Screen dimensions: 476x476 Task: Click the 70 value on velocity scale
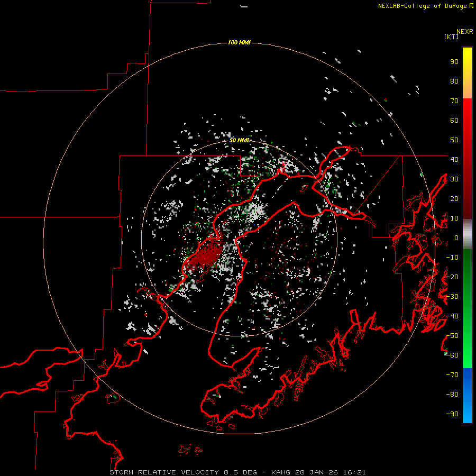point(454,101)
